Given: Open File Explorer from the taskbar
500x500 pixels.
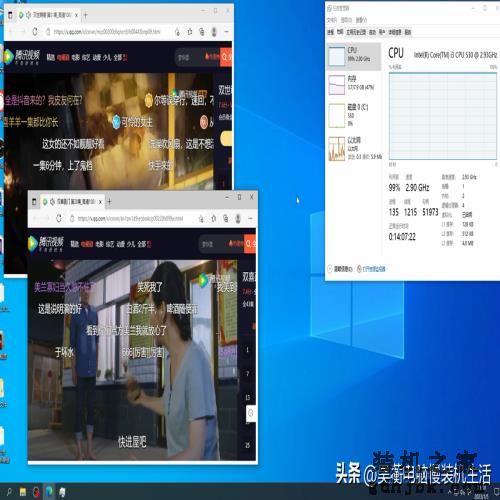Looking at the screenshot, I should pyautogui.click(x=23, y=492).
